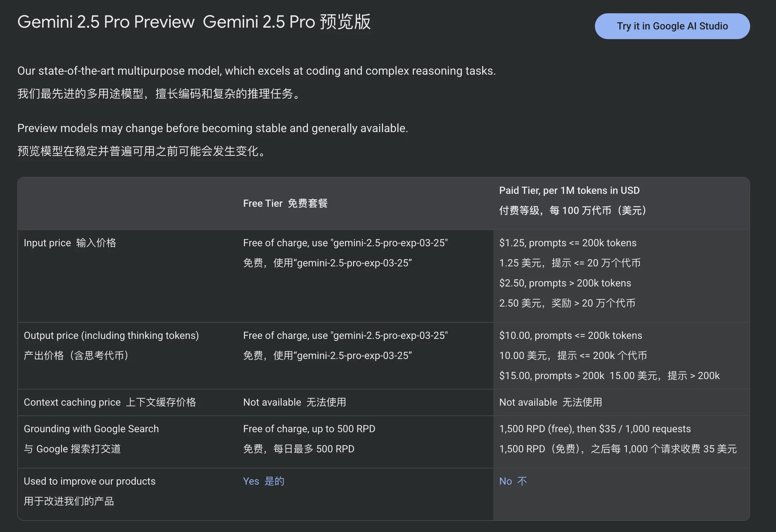Select the 2.50 美元 Chinese price line
The width and height of the screenshot is (776, 532).
click(567, 303)
